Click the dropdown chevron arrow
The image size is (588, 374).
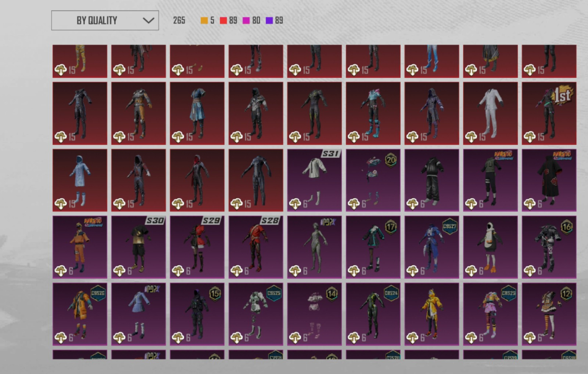pos(148,21)
